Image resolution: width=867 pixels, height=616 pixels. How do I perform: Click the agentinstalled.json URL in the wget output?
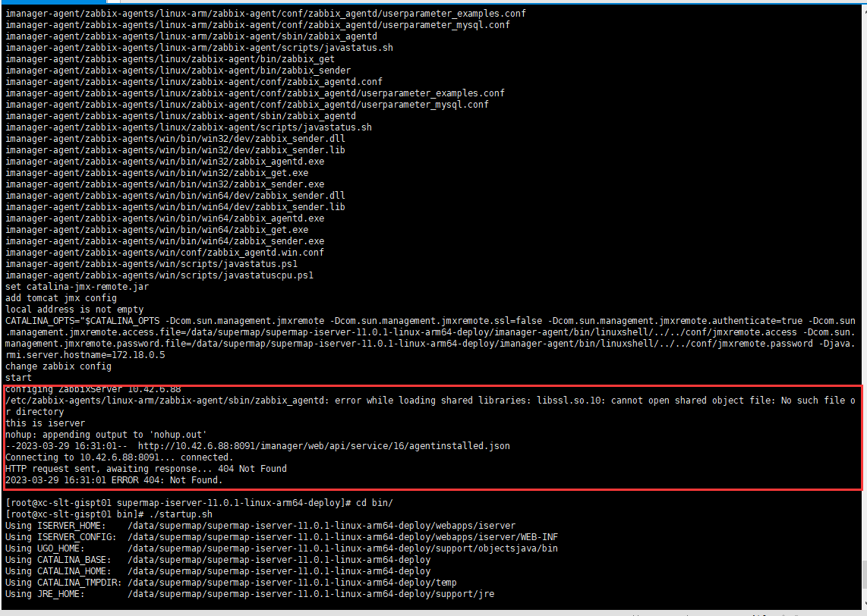point(323,446)
